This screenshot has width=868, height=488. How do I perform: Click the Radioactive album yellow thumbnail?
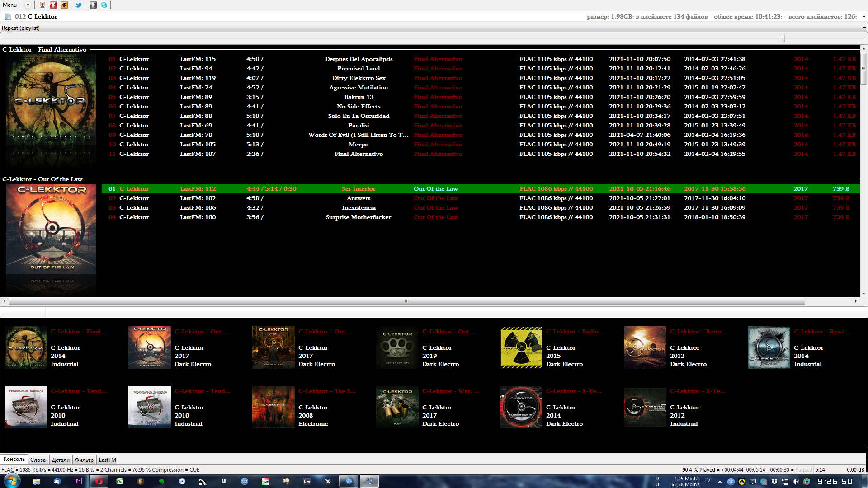521,348
